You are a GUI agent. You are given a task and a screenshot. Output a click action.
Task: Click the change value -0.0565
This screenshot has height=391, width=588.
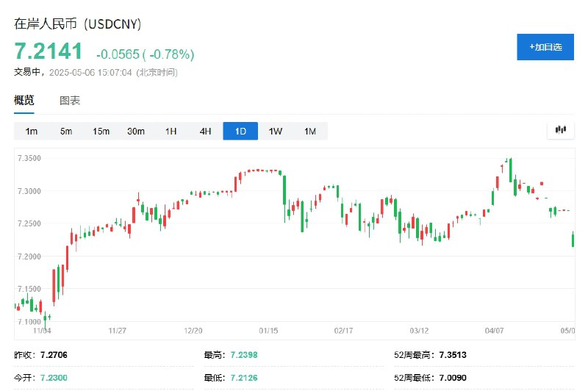[x=118, y=54]
